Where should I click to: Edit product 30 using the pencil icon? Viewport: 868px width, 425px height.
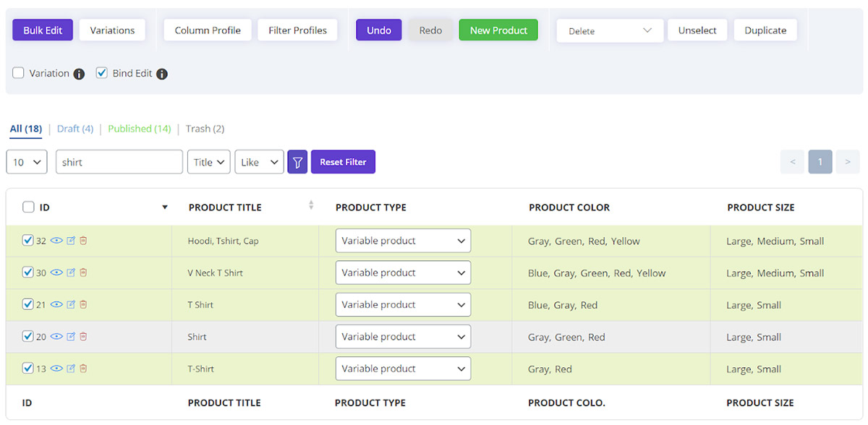[x=71, y=272]
